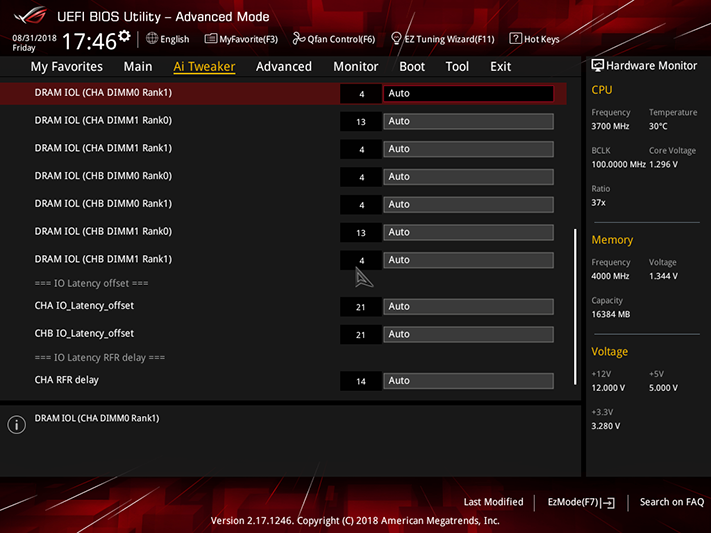This screenshot has height=533, width=711.
Task: Click the info icon in help panel
Action: 17,425
